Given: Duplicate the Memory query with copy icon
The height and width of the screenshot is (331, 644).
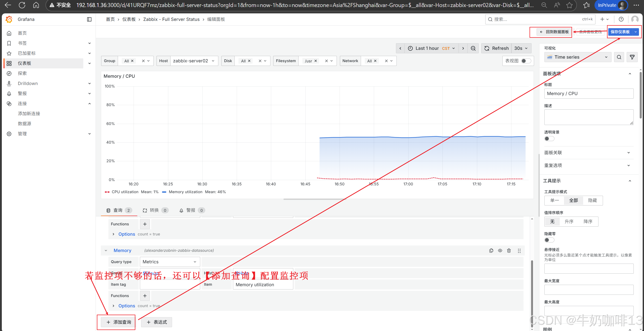Looking at the screenshot, I should click(x=491, y=251).
